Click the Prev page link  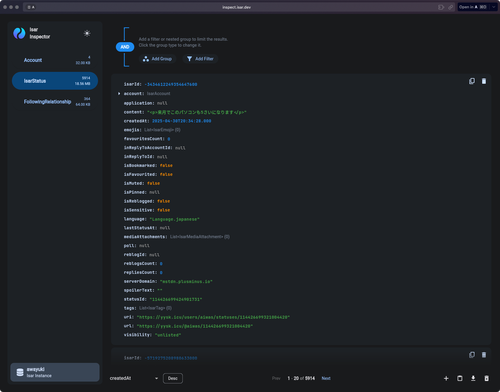[x=276, y=378]
